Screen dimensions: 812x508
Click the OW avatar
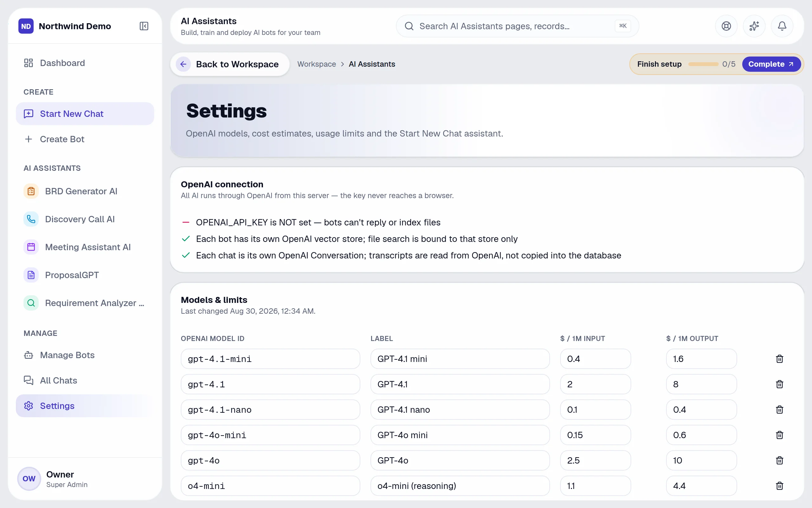tap(29, 479)
